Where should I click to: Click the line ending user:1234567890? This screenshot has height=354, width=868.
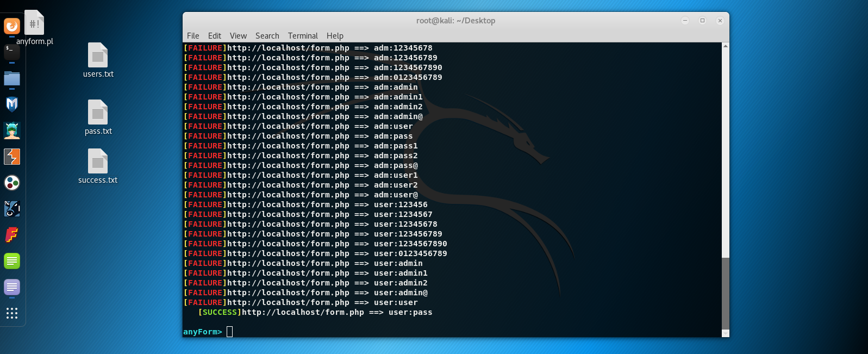pyautogui.click(x=315, y=244)
